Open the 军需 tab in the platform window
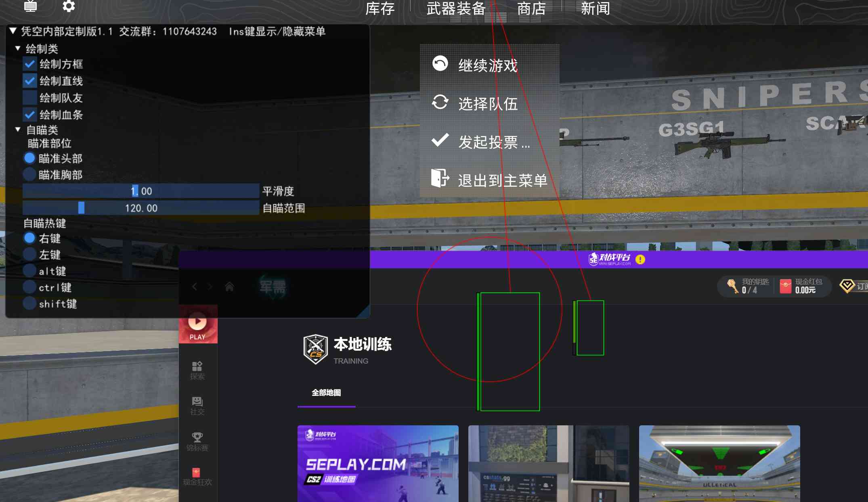Image resolution: width=868 pixels, height=502 pixels. [x=273, y=287]
